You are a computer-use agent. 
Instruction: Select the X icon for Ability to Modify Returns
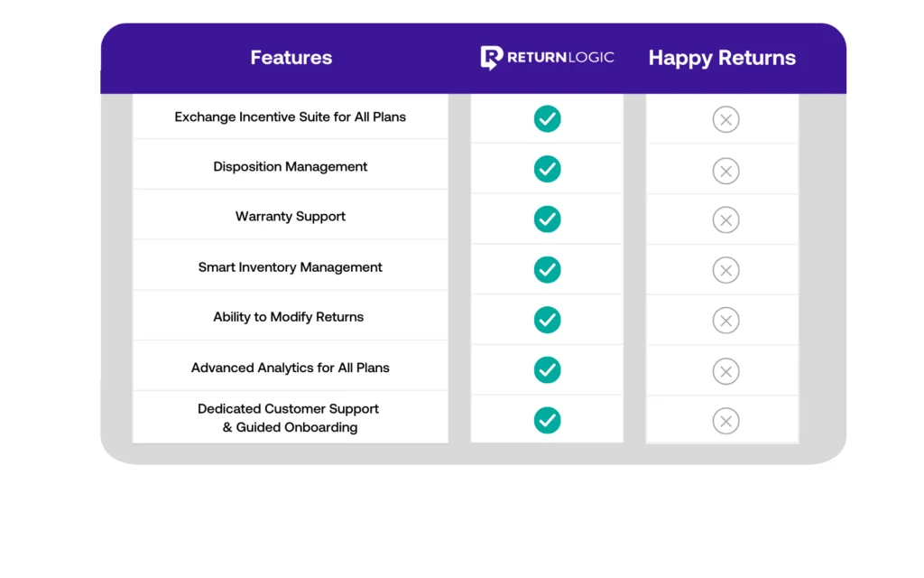[725, 320]
